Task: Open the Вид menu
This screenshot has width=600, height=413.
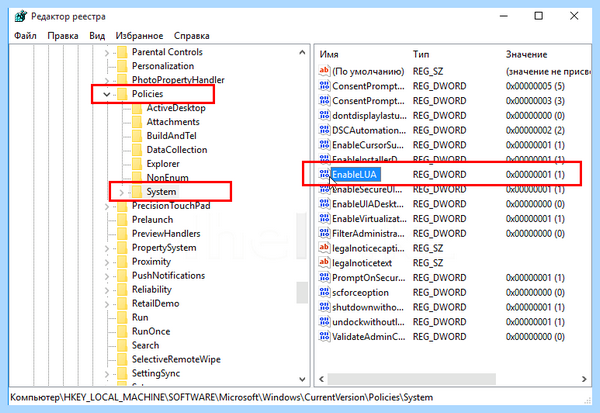Action: pyautogui.click(x=97, y=36)
